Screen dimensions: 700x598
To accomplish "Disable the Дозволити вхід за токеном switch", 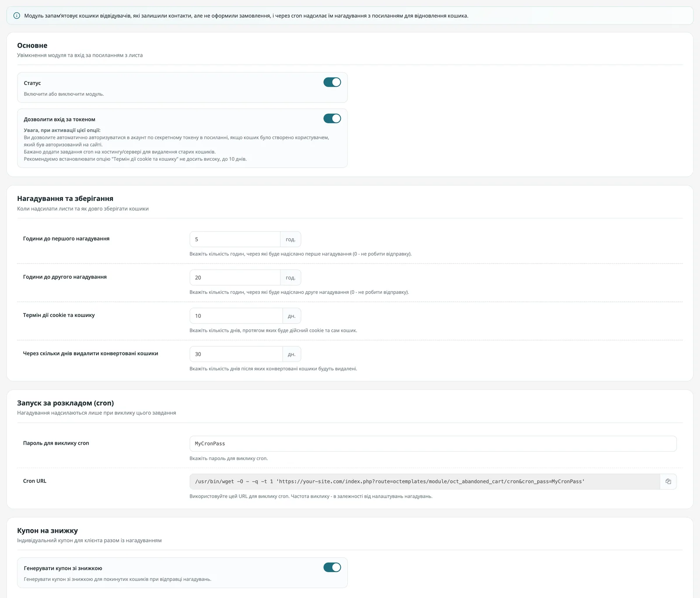I will click(332, 119).
